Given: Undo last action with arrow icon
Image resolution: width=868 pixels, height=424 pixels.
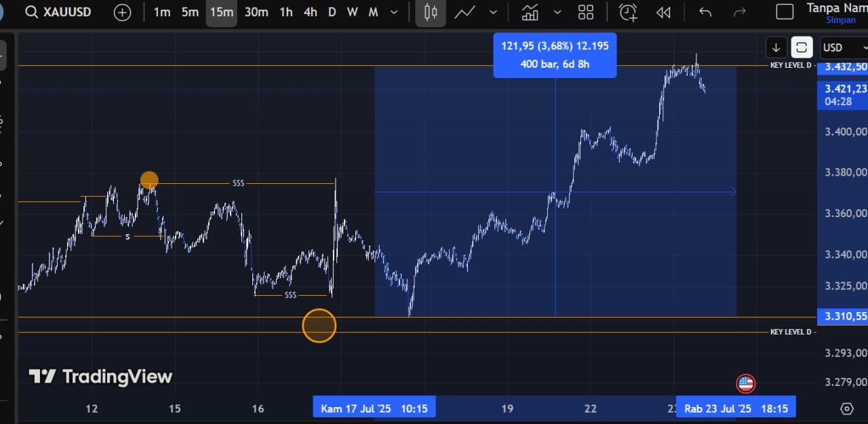Looking at the screenshot, I should tap(705, 12).
